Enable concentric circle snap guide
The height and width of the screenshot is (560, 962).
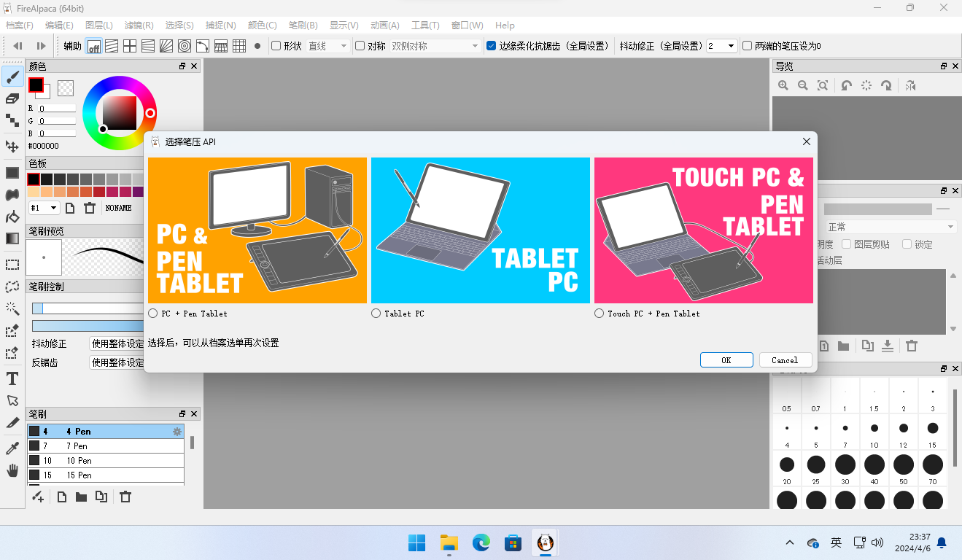click(x=185, y=46)
